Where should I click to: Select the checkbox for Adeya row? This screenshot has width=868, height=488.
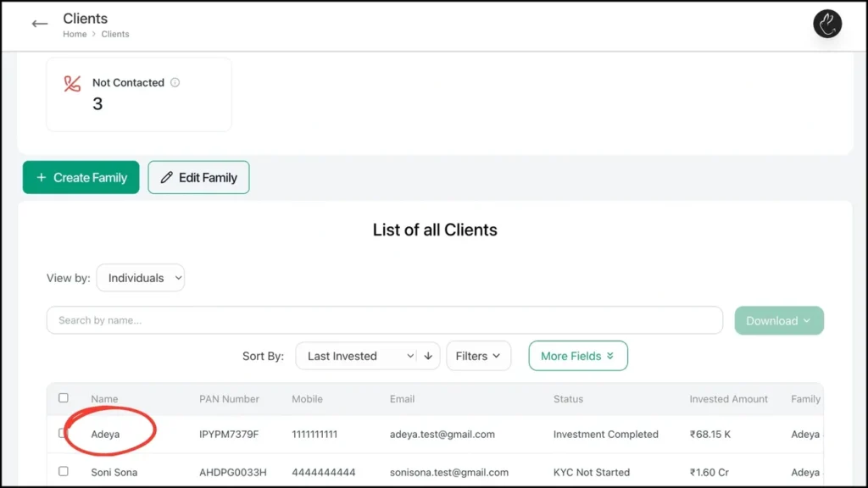point(63,434)
